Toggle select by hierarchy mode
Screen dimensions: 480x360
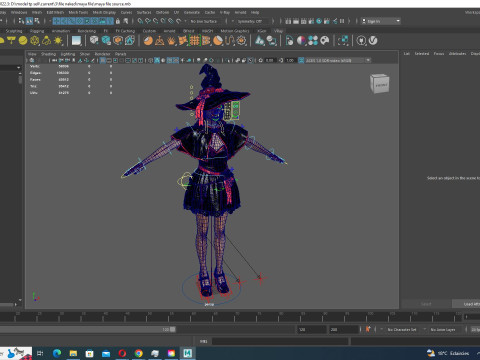(x=21, y=21)
